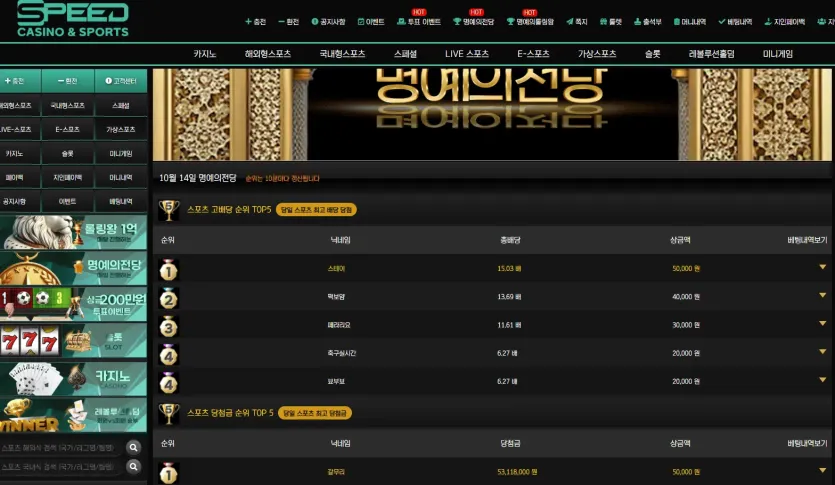Open 지인페이백 in sidebar grid

tap(68, 177)
